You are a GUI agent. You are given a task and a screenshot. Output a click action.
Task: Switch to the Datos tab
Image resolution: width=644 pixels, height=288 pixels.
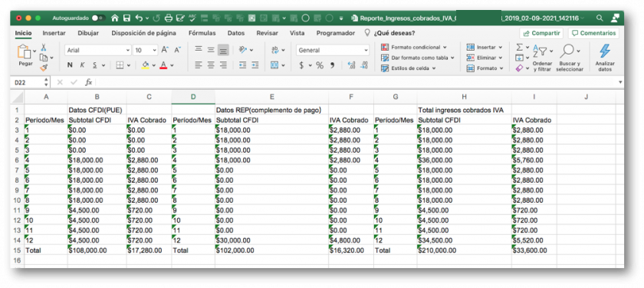[x=236, y=33]
